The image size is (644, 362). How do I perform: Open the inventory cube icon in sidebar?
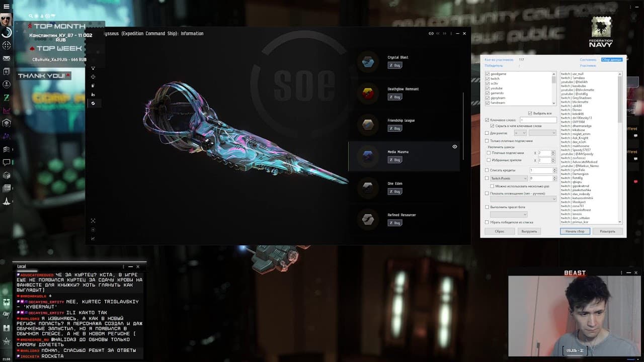7,175
